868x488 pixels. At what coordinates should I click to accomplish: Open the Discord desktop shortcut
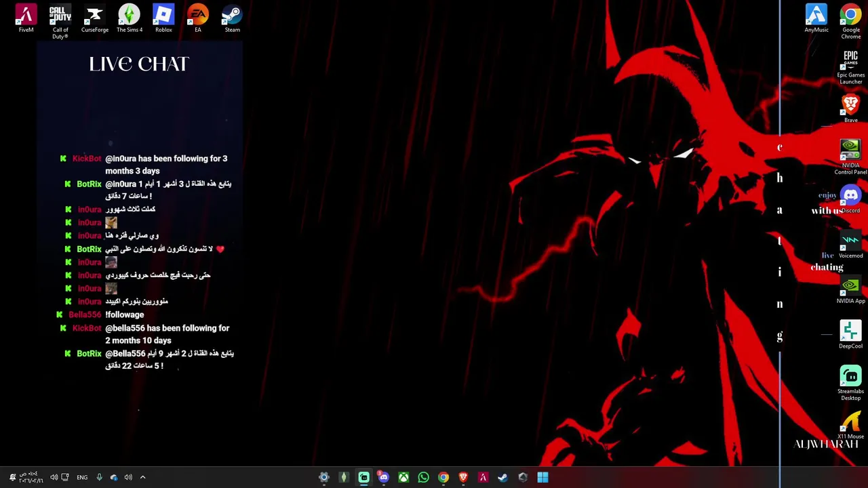(x=850, y=199)
